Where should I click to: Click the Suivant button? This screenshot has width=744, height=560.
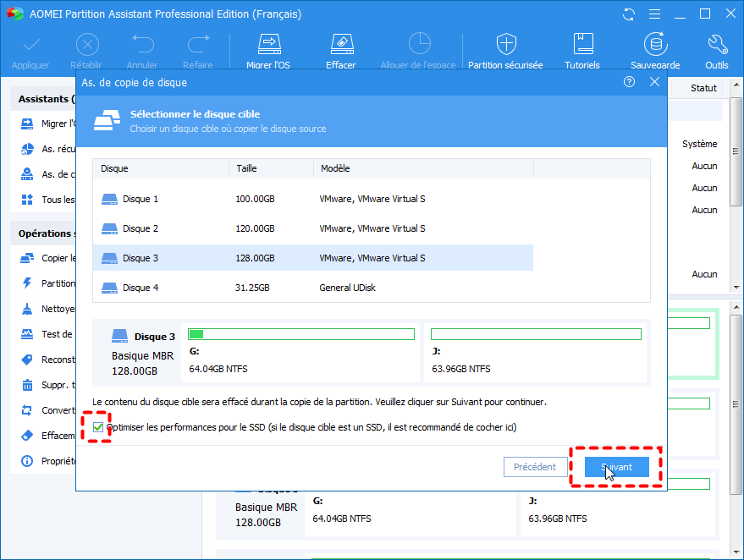(616, 467)
